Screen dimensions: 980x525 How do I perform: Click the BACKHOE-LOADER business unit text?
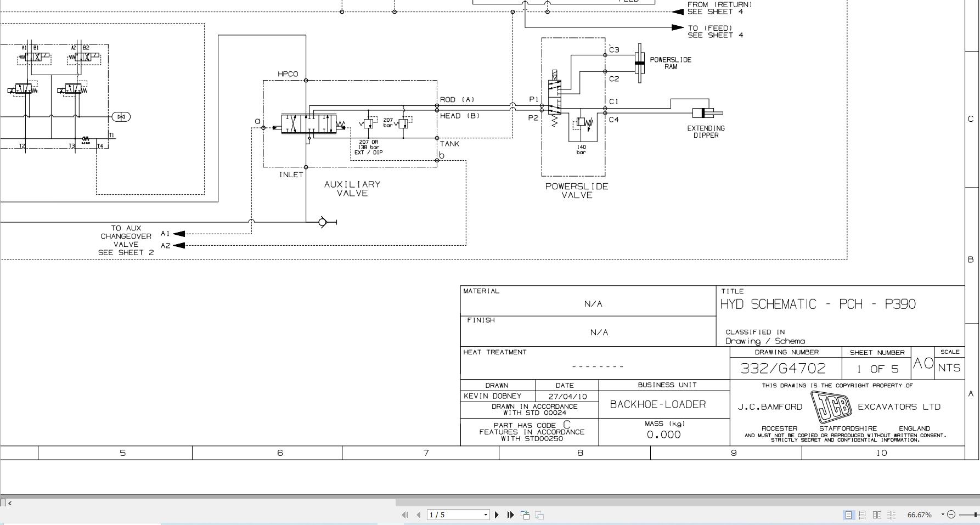tap(658, 404)
